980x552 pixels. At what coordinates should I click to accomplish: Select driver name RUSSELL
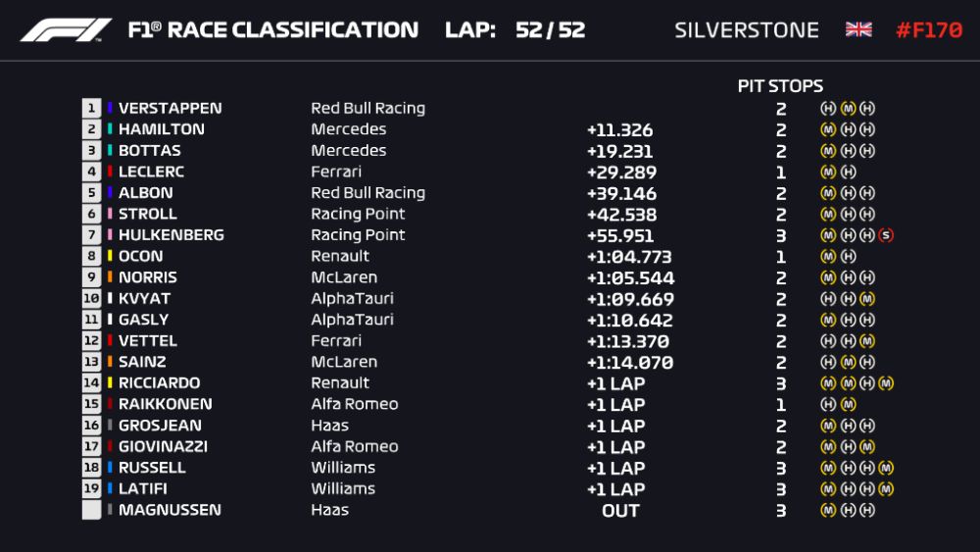click(152, 468)
